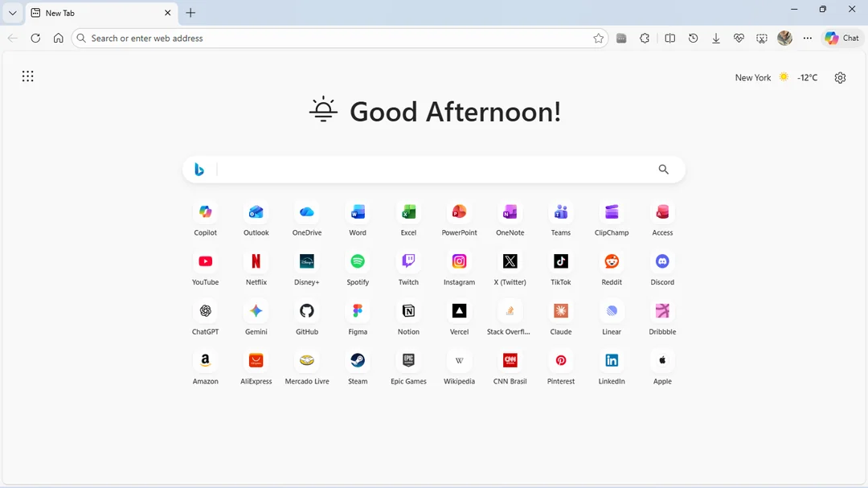Viewport: 868px width, 488px height.
Task: Open new tab page settings gear
Action: click(841, 77)
